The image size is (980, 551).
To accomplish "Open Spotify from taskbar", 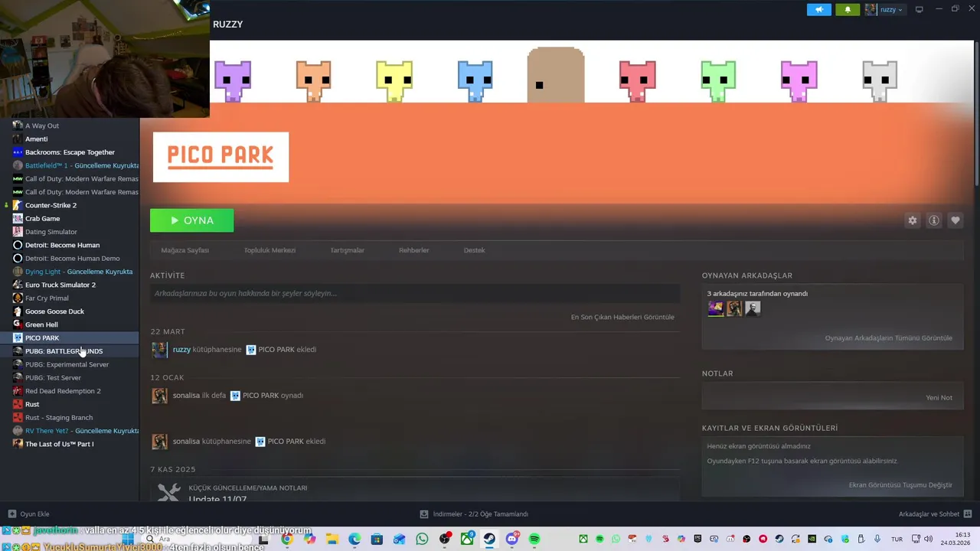I will tap(534, 539).
